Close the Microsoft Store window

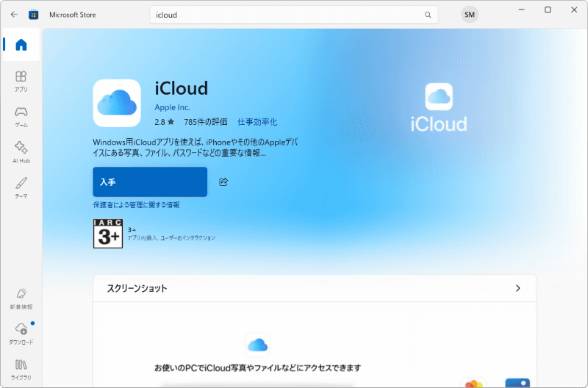click(x=574, y=10)
